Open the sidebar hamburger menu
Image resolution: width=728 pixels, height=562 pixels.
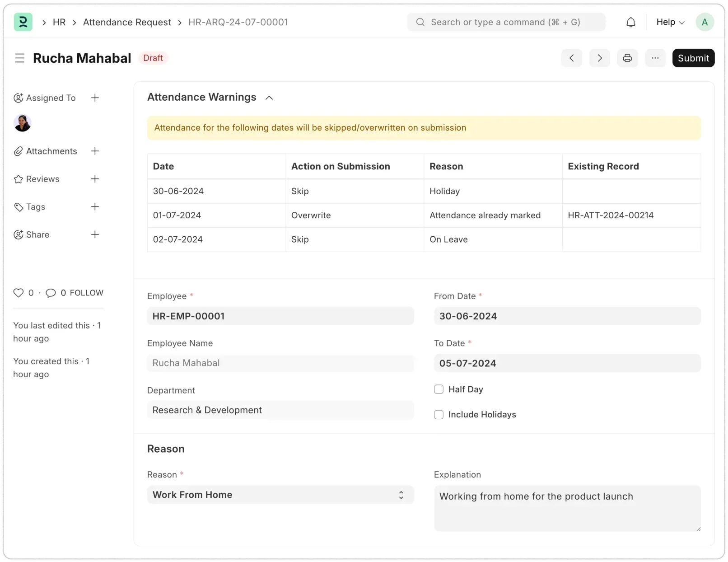pos(19,58)
